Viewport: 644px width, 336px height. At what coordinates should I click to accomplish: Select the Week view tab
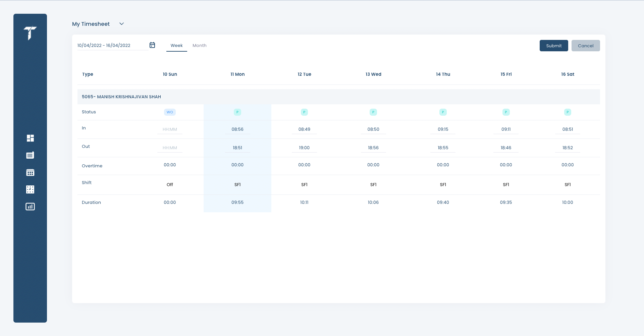point(176,45)
